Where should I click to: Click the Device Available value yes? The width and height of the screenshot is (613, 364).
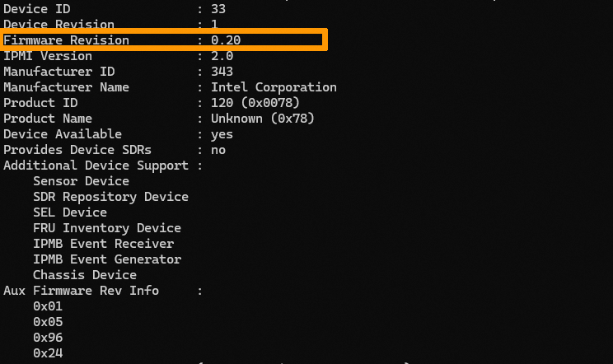click(x=222, y=134)
